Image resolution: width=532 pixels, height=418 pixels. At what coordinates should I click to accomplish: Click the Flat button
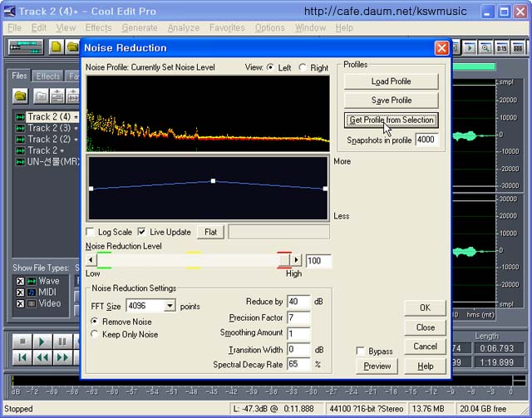pyautogui.click(x=210, y=232)
